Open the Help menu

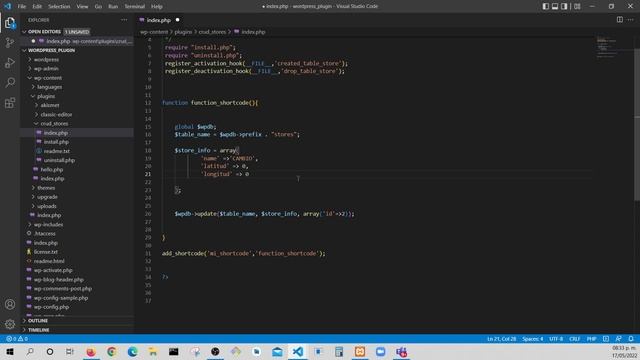point(157,7)
